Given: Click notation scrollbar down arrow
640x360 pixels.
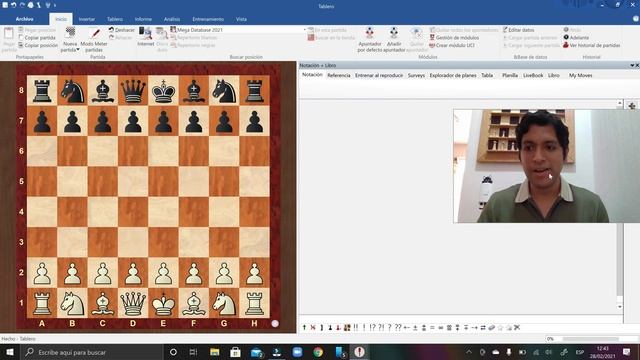Looking at the screenshot, I should pyautogui.click(x=620, y=307).
